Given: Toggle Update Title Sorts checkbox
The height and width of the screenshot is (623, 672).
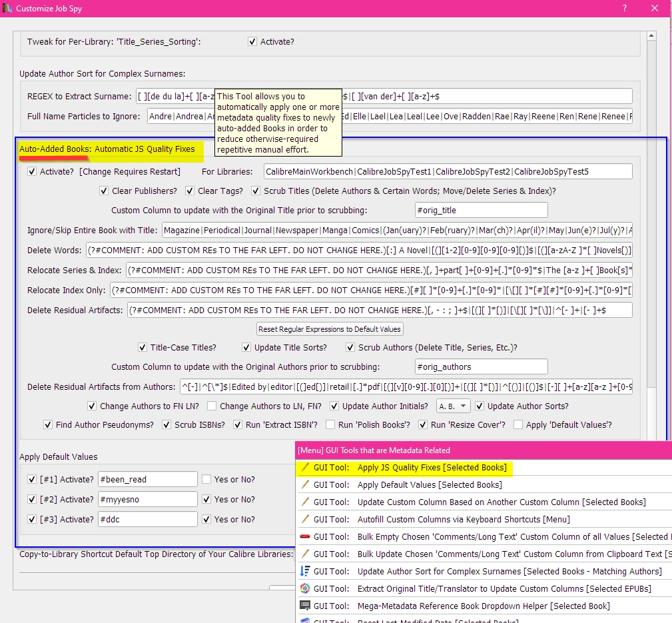Looking at the screenshot, I should click(246, 347).
